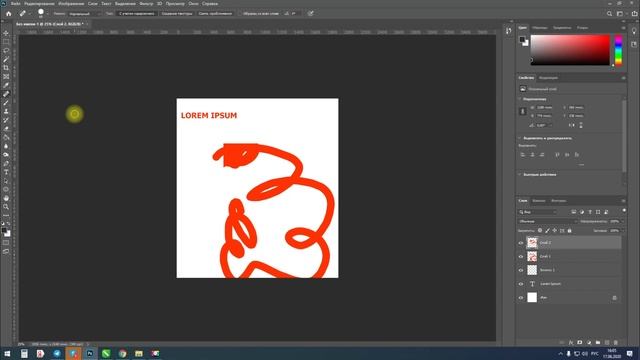The height and width of the screenshot is (360, 640).
Task: Open the Windows Start menu
Action: [7, 353]
